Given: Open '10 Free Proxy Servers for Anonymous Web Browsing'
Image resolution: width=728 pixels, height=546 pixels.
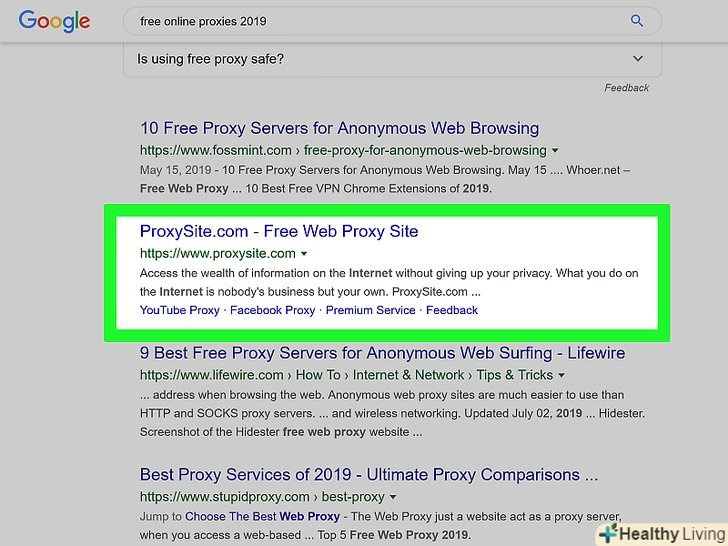Looking at the screenshot, I should pos(339,128).
